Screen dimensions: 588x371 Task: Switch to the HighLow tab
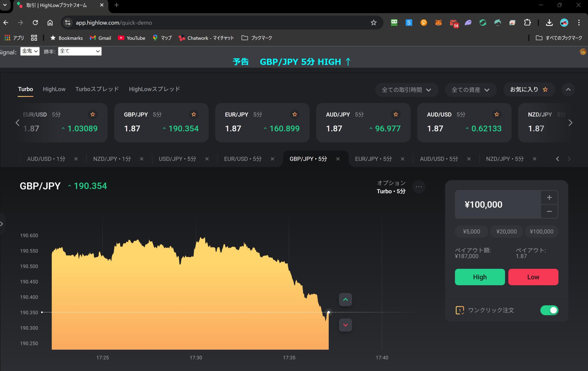click(x=54, y=89)
